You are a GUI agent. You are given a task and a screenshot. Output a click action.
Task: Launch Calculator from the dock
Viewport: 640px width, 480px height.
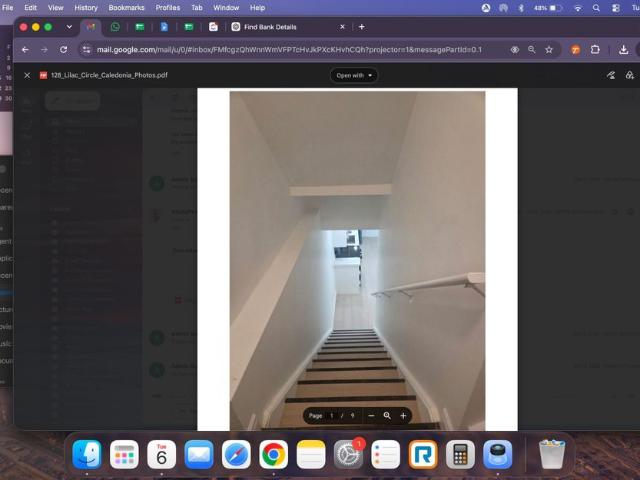460,454
